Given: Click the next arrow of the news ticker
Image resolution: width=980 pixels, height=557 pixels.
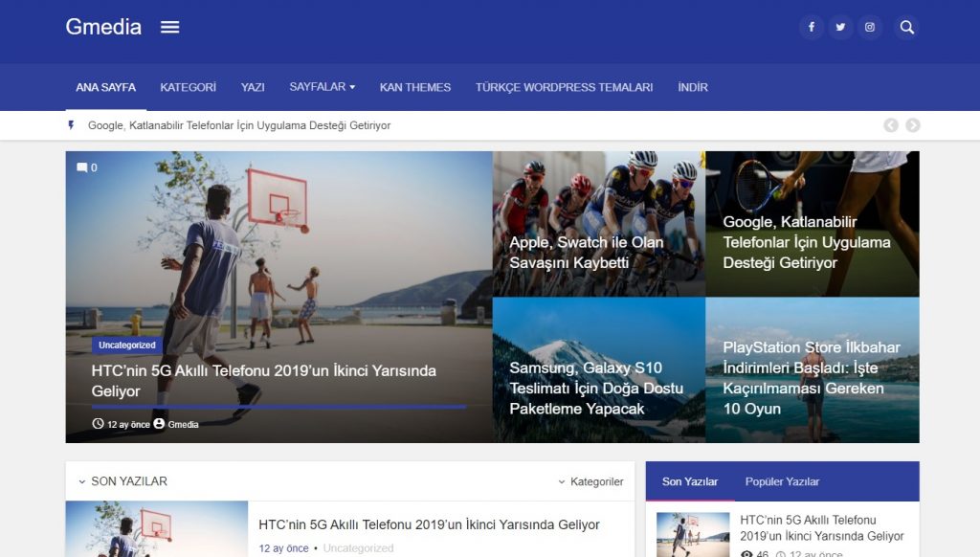Looking at the screenshot, I should pos(910,125).
